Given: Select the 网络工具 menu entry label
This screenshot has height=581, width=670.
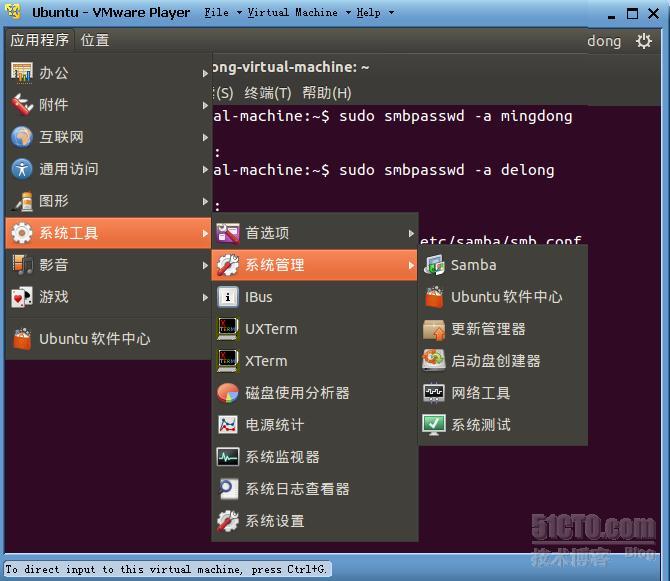Looking at the screenshot, I should 481,393.
